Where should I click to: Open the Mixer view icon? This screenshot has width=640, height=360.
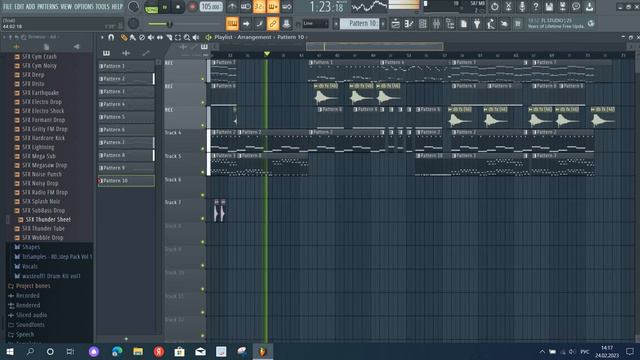tap(436, 24)
